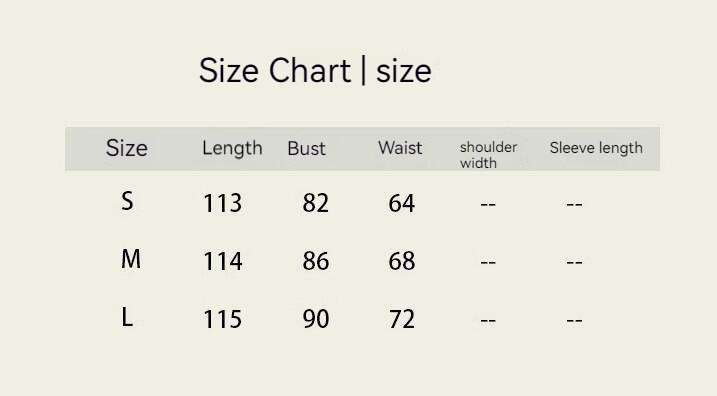This screenshot has width=717, height=396.
Task: Click the bust value 86
Action: 316,261
